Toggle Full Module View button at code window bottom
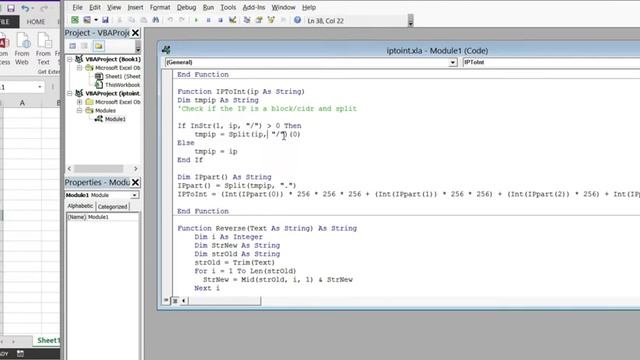 coord(175,301)
